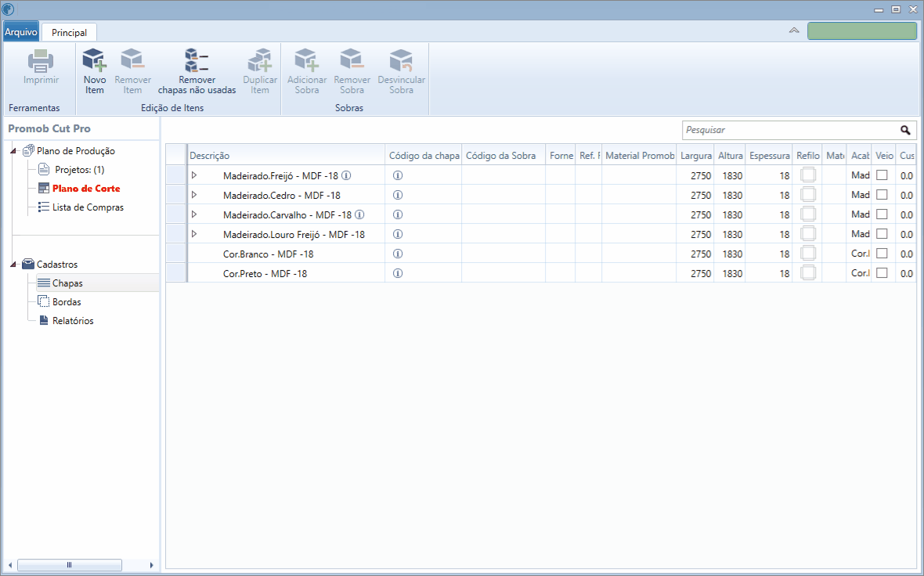Open Lista de Compras tree item
The image size is (924, 576).
(x=88, y=207)
